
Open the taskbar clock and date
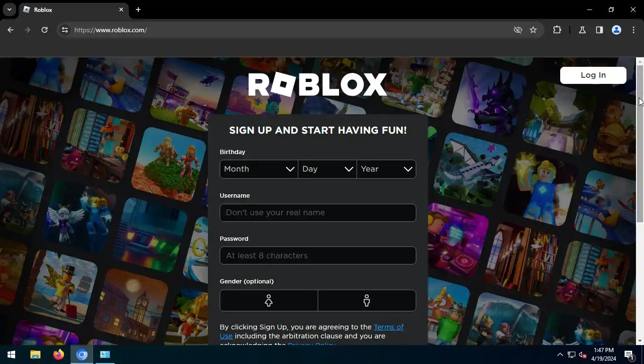pyautogui.click(x=603, y=355)
